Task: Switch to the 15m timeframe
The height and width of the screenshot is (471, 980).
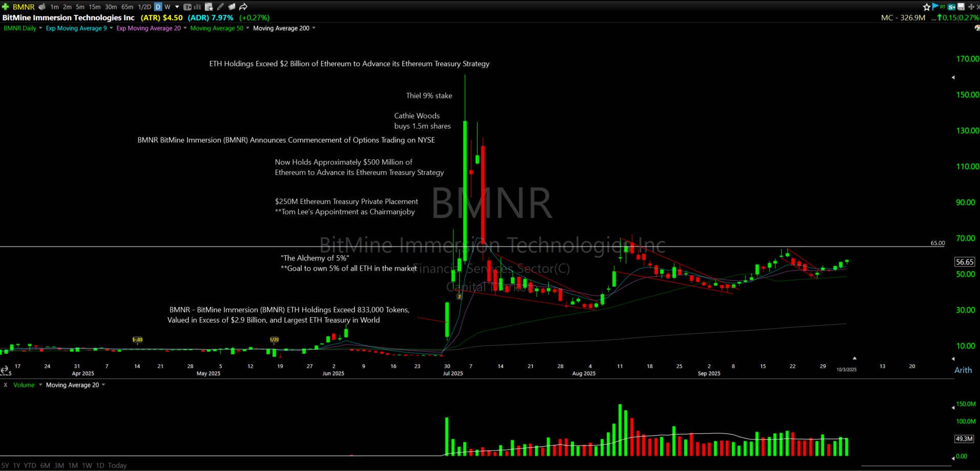Action: tap(94, 7)
